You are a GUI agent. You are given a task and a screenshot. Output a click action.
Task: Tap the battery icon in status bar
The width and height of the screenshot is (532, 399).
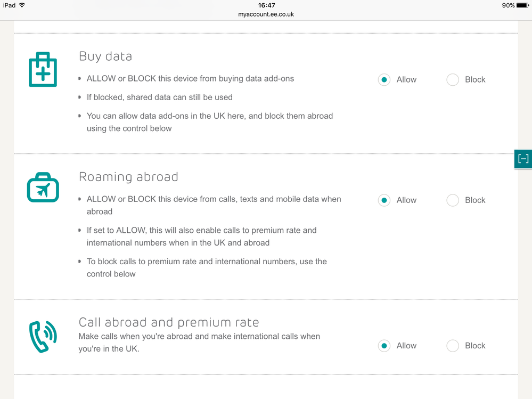(522, 5)
